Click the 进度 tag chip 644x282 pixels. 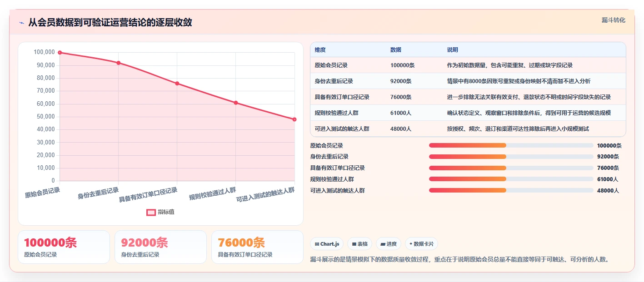pos(388,244)
